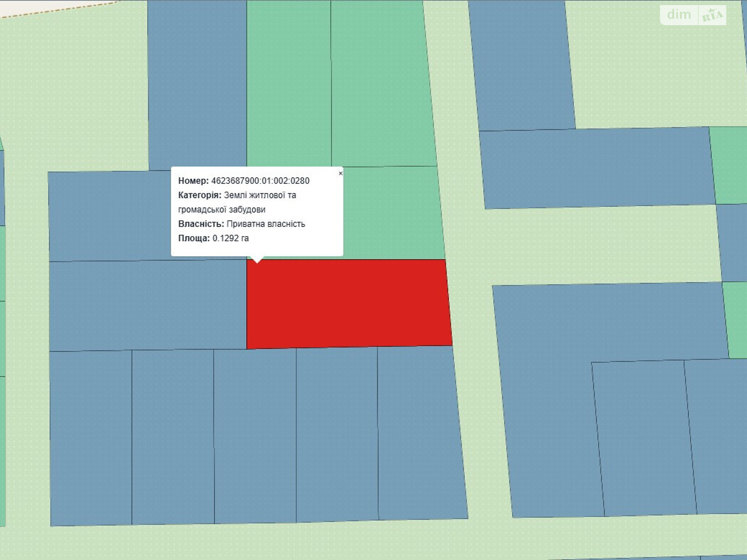Close the parcel info popup
Viewport: 747px width, 560px height.
pos(340,173)
